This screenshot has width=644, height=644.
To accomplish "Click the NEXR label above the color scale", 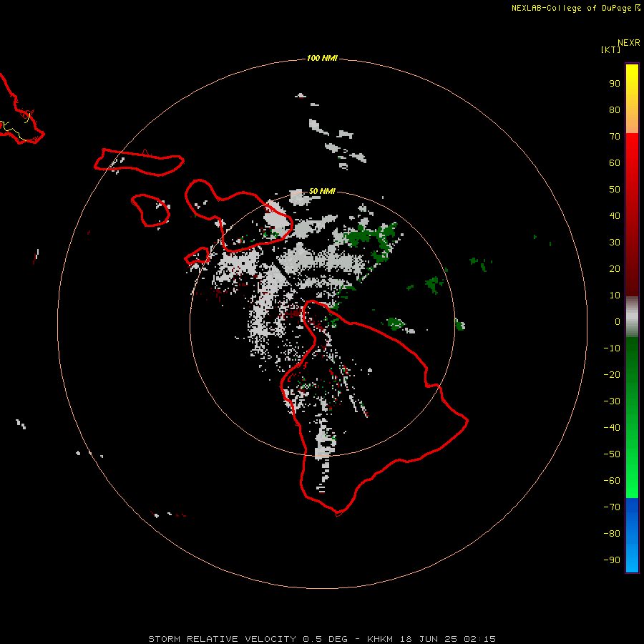I will pos(629,43).
